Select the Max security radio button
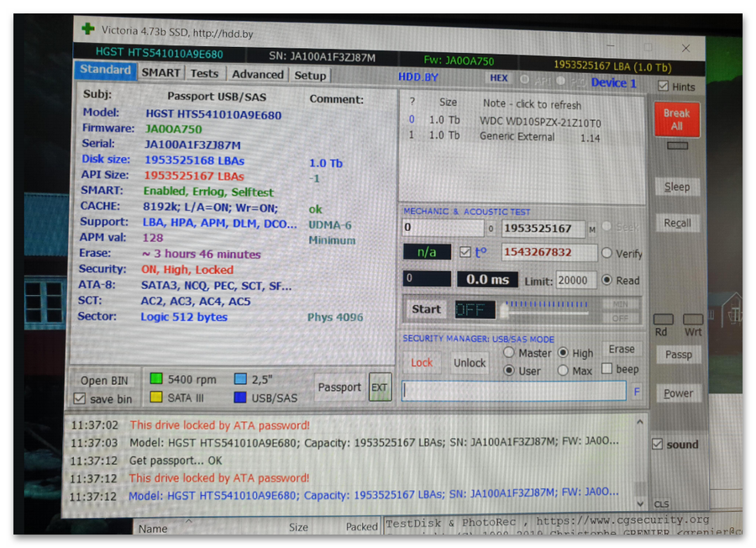This screenshot has width=756, height=548. coord(563,371)
